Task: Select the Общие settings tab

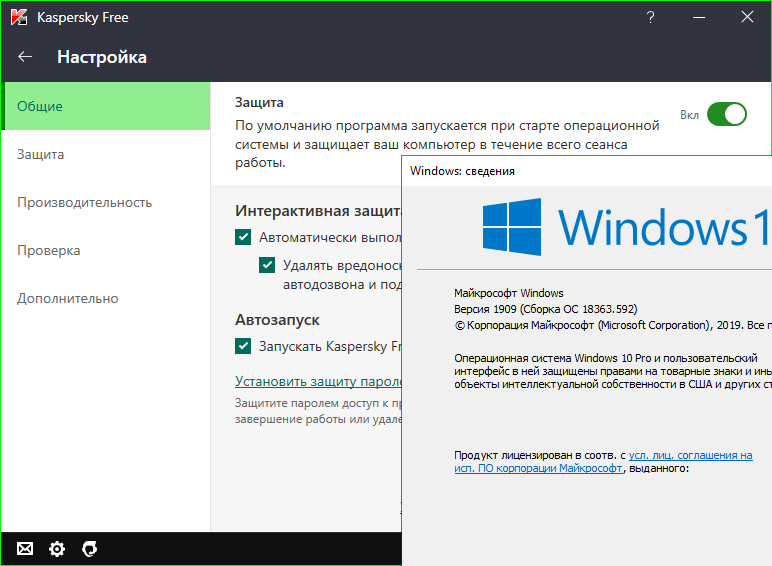Action: (106, 106)
